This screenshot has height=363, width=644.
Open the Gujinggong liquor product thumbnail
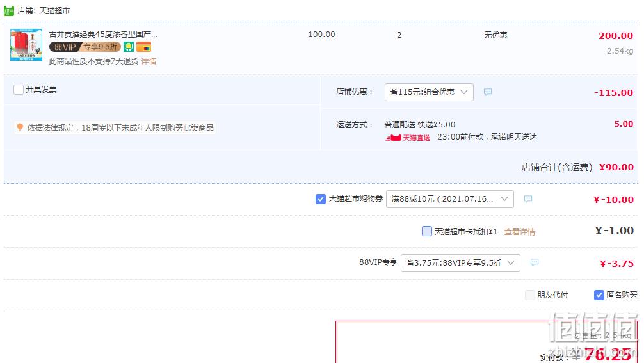(x=26, y=45)
